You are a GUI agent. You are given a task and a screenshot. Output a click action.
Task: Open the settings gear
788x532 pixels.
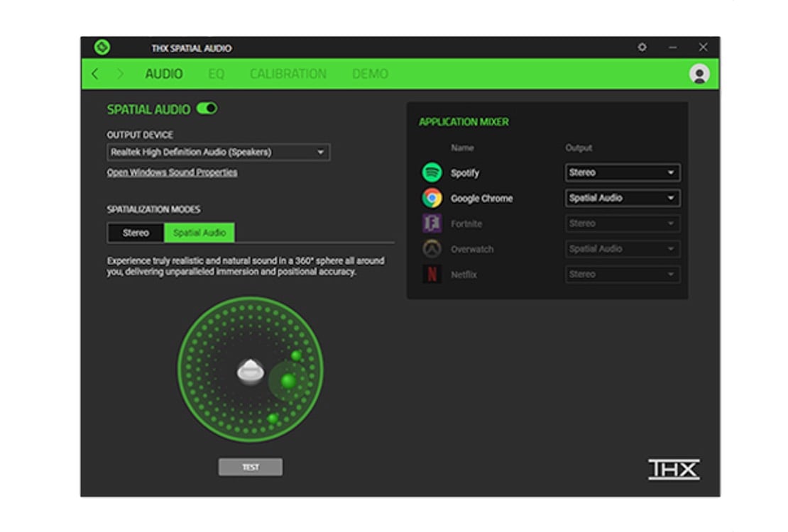click(x=642, y=47)
